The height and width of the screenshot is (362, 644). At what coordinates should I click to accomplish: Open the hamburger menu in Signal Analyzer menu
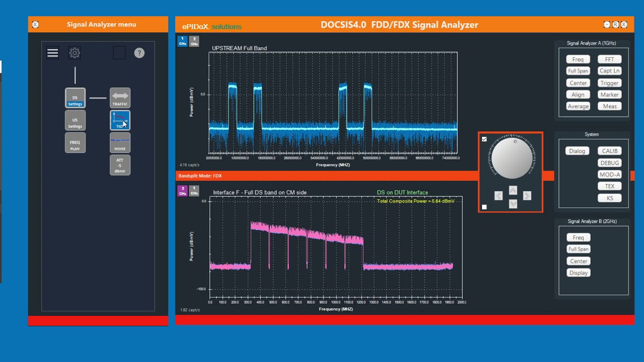click(53, 53)
